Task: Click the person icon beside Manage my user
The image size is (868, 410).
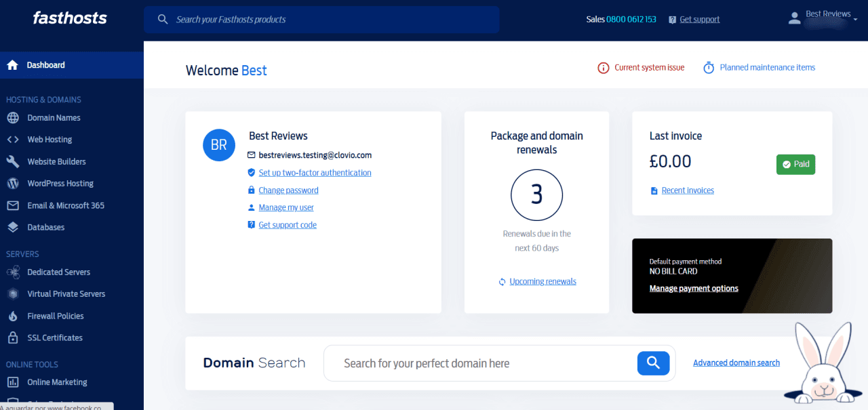Action: [x=251, y=207]
